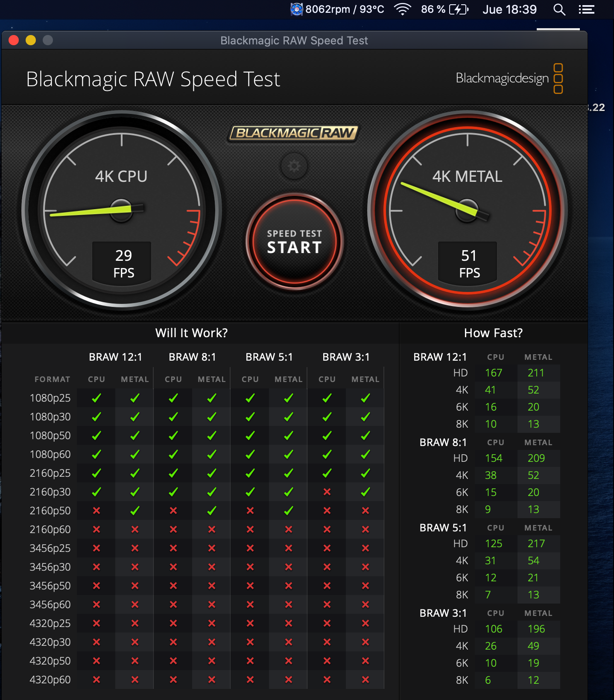Click the 1080p25 format row label

pyautogui.click(x=50, y=398)
